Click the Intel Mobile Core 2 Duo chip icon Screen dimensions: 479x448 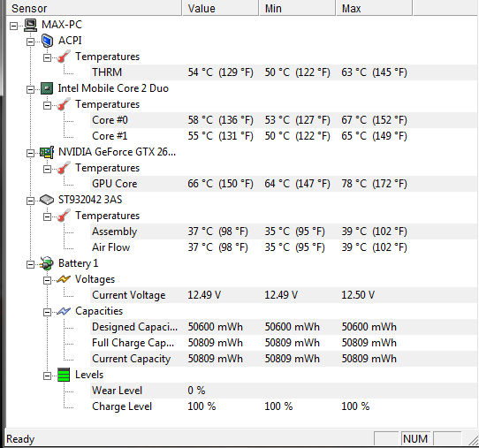point(47,88)
